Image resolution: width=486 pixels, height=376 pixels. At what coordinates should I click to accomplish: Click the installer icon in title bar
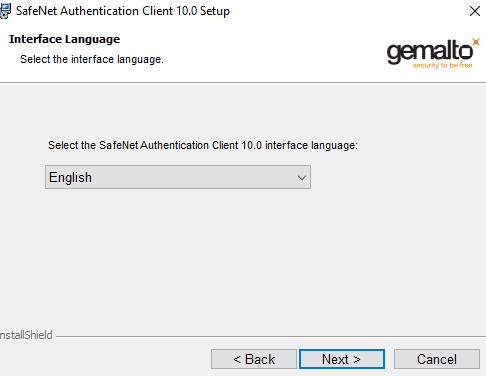pos(5,11)
